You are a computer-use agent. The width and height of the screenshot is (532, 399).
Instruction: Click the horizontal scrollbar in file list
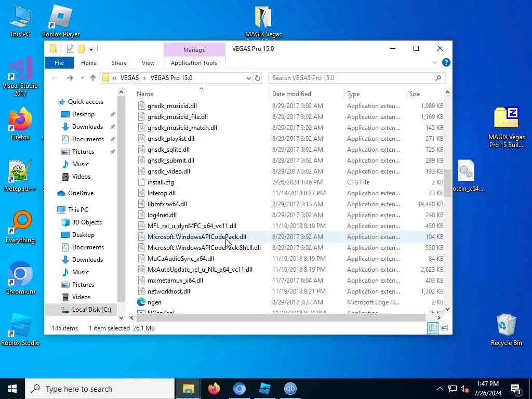(x=281, y=318)
